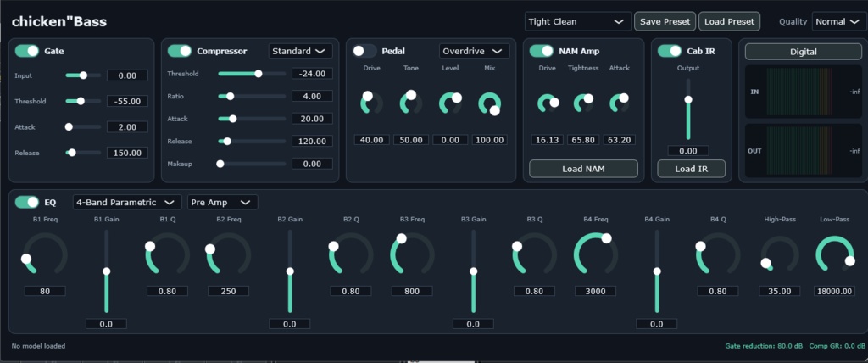The height and width of the screenshot is (363, 868).
Task: Click the Compressor Ratio value field 4.00
Action: 312,97
